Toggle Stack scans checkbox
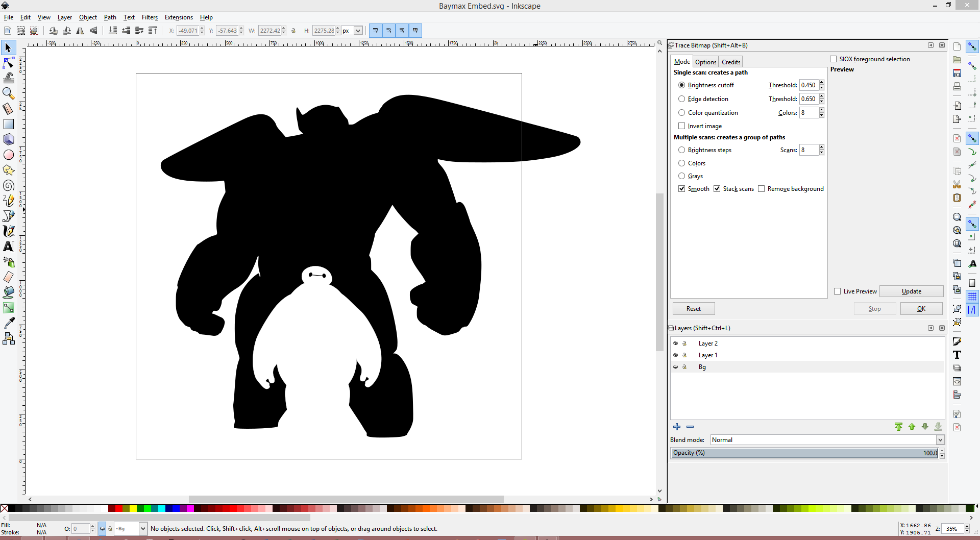 click(x=717, y=189)
